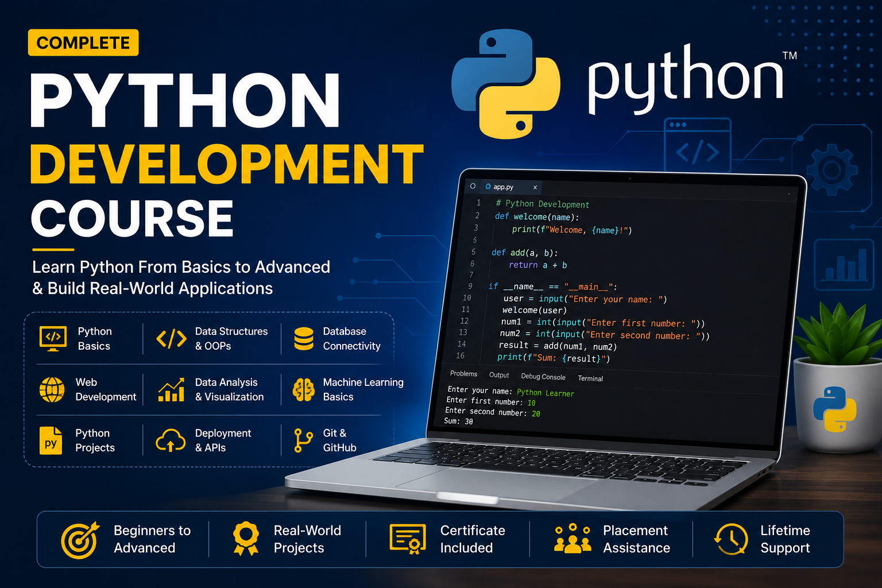Click the faint gear icon in background
The width and height of the screenshot is (882, 588).
click(831, 170)
